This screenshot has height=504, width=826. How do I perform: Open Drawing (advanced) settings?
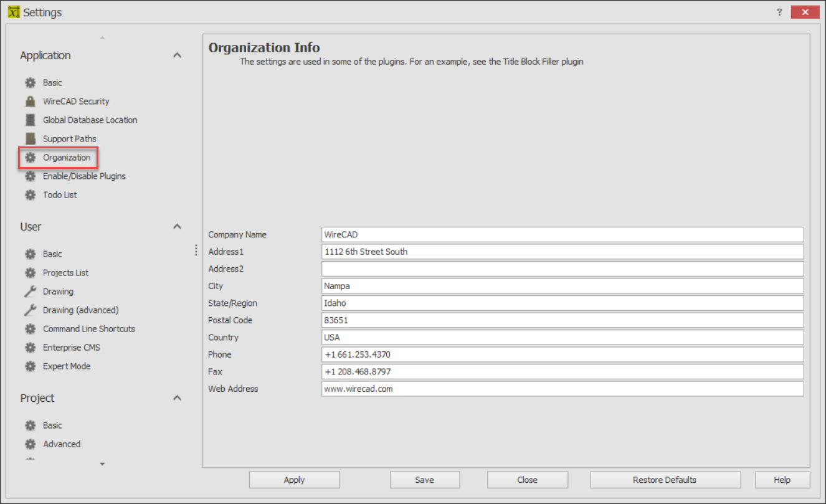[80, 310]
